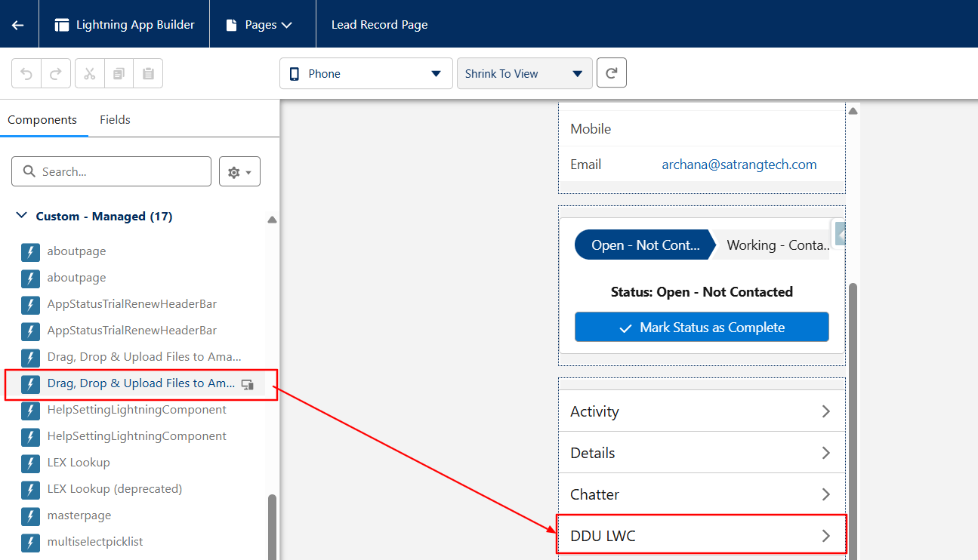This screenshot has height=560, width=978.
Task: Click the canvas scrollbar up arrow
Action: coord(853,111)
